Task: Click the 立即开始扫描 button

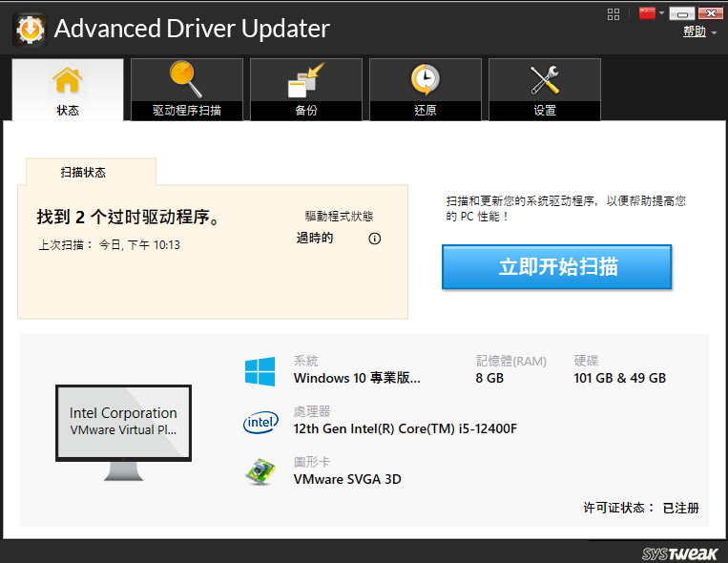Action: [556, 267]
